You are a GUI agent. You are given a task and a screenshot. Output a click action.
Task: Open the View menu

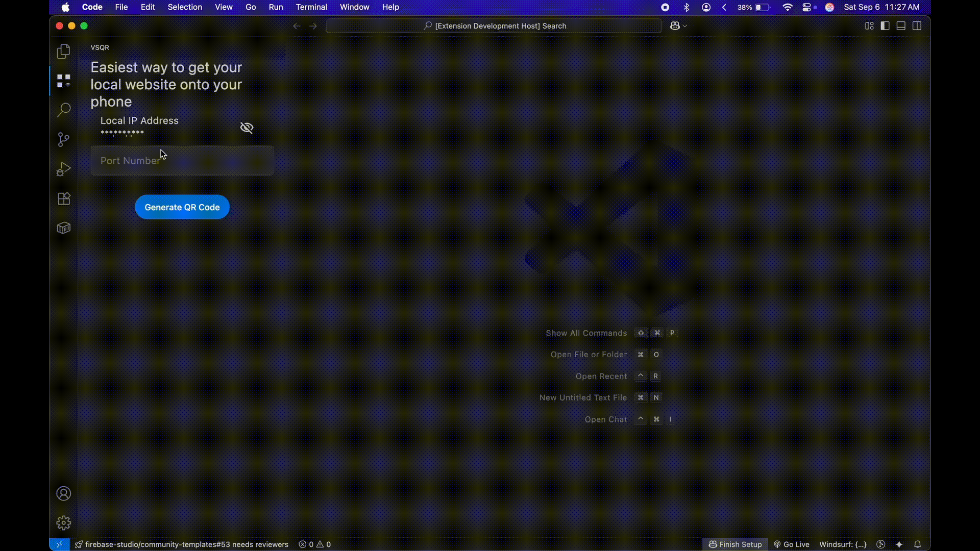(224, 7)
